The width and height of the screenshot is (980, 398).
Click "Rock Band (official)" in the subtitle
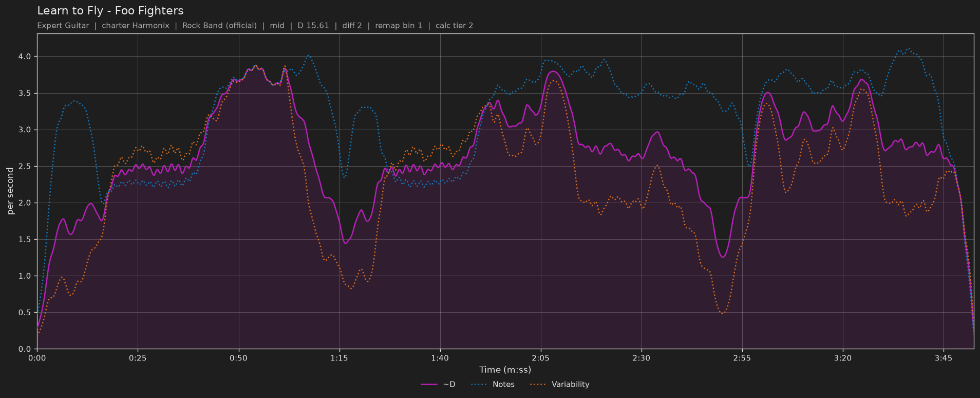tap(219, 26)
